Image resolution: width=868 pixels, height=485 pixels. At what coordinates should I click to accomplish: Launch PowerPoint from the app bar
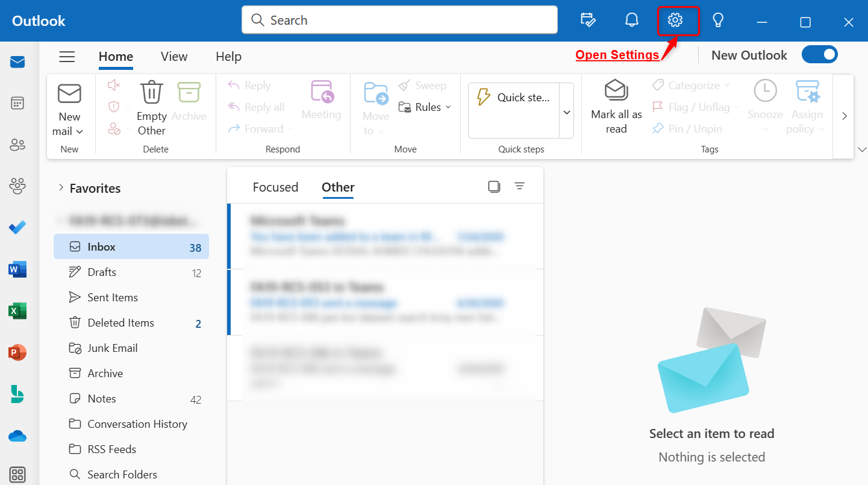pos(17,352)
